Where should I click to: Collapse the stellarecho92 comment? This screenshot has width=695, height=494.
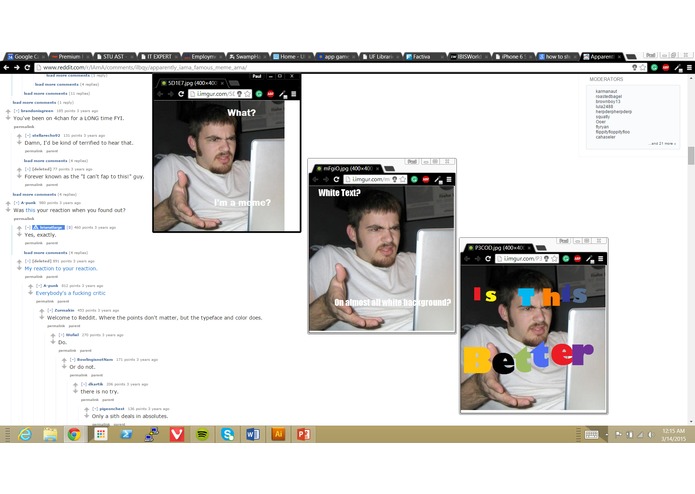coord(27,136)
